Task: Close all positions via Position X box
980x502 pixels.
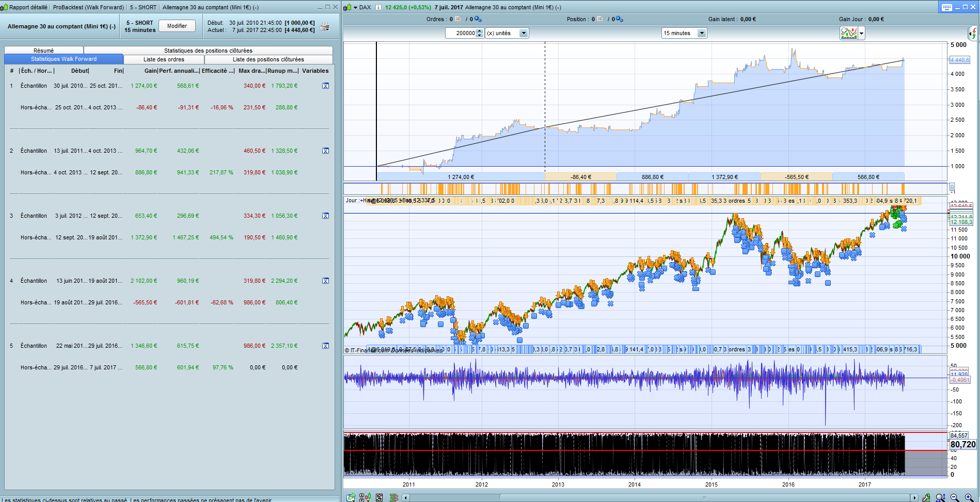Action: coord(600,19)
